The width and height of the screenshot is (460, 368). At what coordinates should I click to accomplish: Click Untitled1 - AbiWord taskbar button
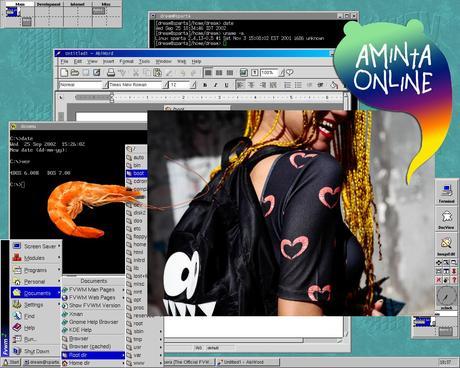[x=248, y=362]
